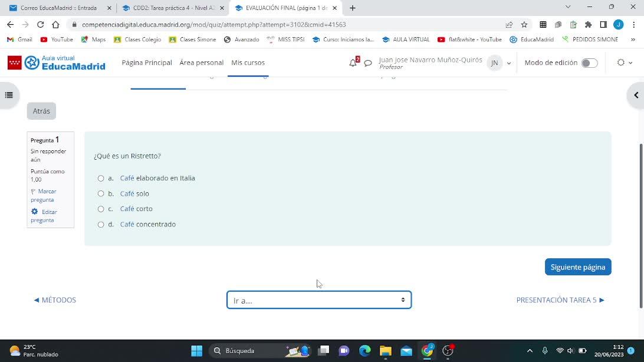Viewport: 644px width, 362px height.
Task: Click the Atrás button
Action: [x=41, y=111]
